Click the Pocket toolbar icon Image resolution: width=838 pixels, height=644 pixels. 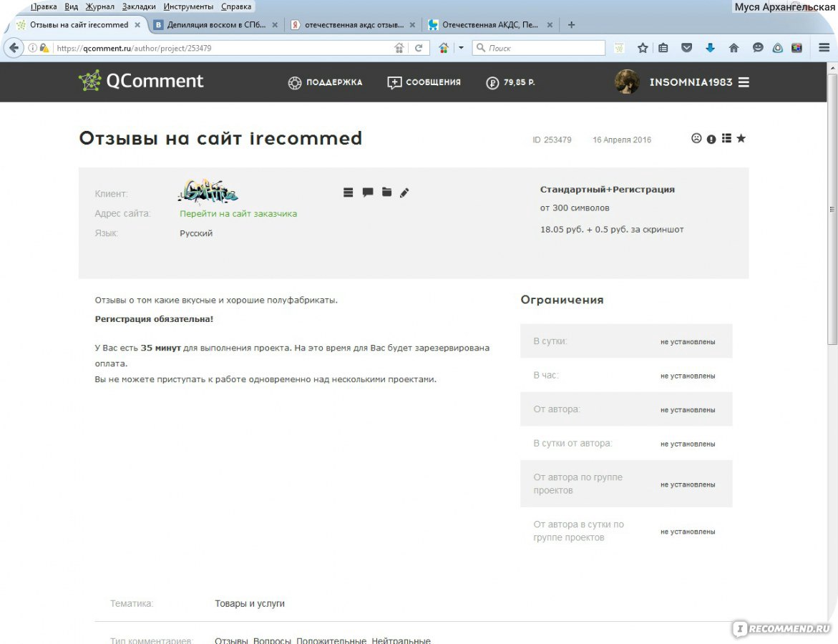687,48
